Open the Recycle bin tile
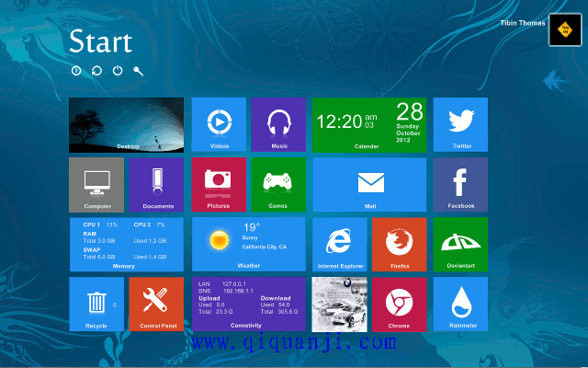Screen dimensions: 588x368 [96, 304]
